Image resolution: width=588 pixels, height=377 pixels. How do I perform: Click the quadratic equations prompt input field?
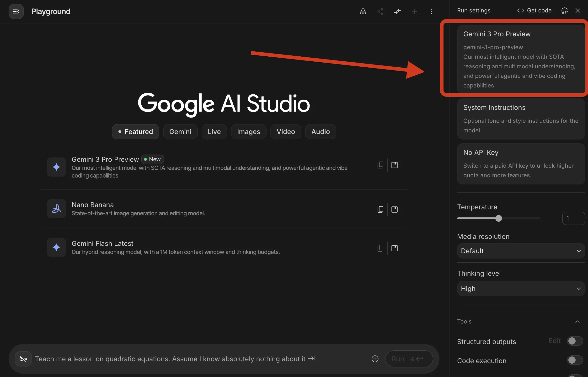[x=171, y=359]
